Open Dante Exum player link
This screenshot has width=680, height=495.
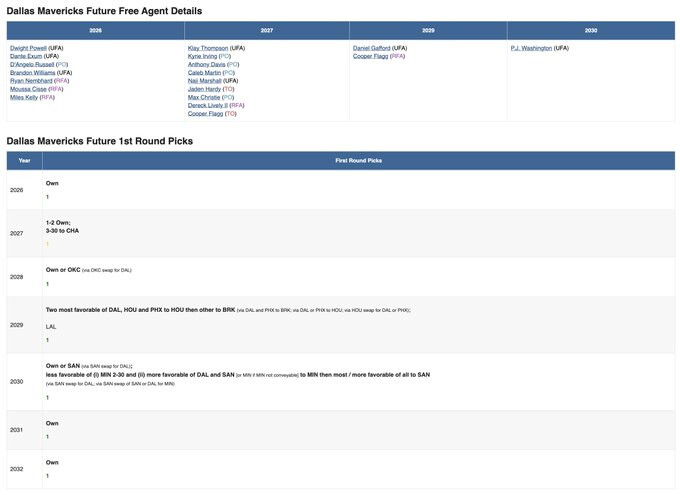pyautogui.click(x=26, y=56)
